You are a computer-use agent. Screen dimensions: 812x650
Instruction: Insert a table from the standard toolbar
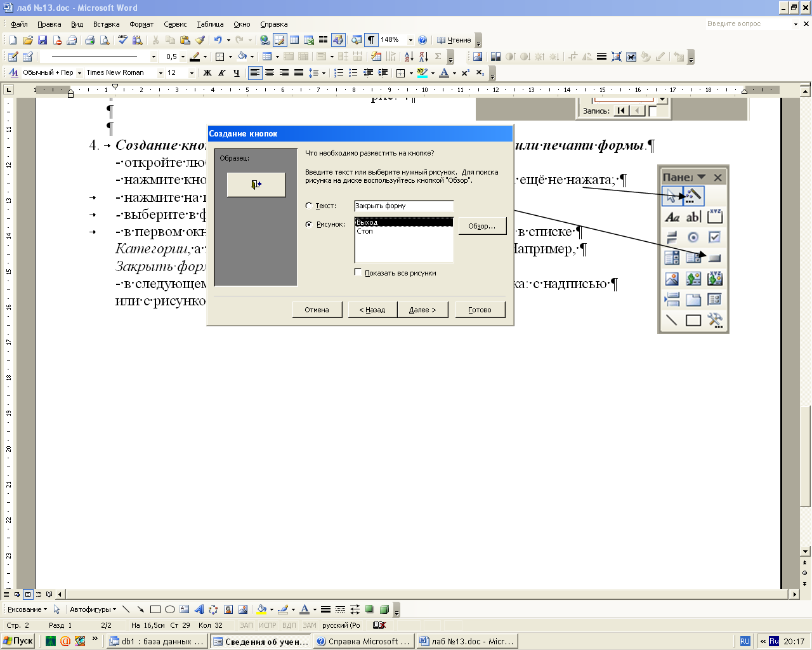tap(294, 40)
